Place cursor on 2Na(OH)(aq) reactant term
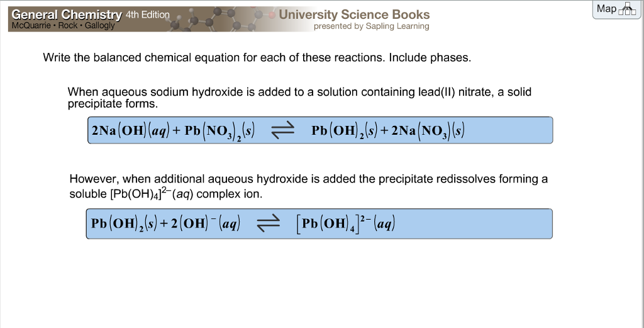644x328 pixels. tap(130, 131)
